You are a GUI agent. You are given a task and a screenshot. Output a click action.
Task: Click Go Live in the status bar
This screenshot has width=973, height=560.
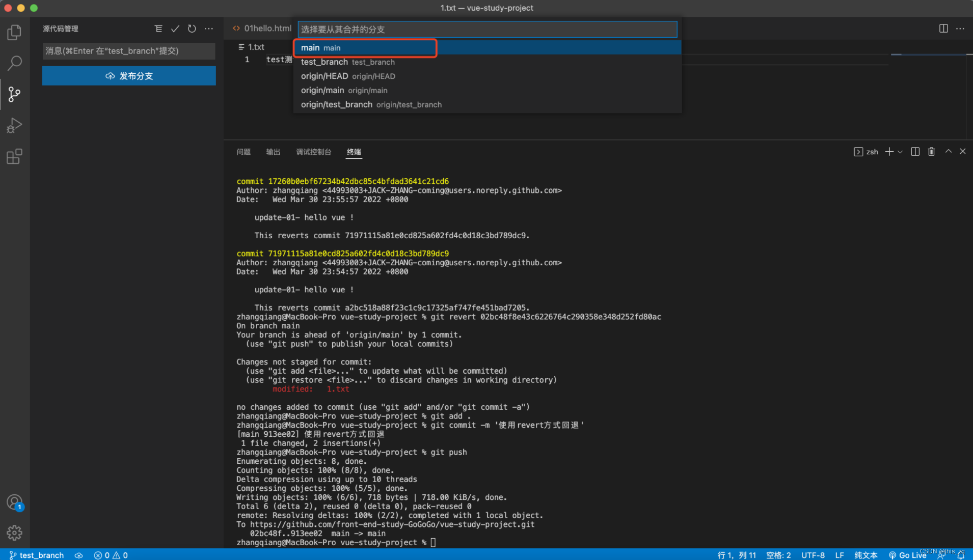click(x=907, y=555)
